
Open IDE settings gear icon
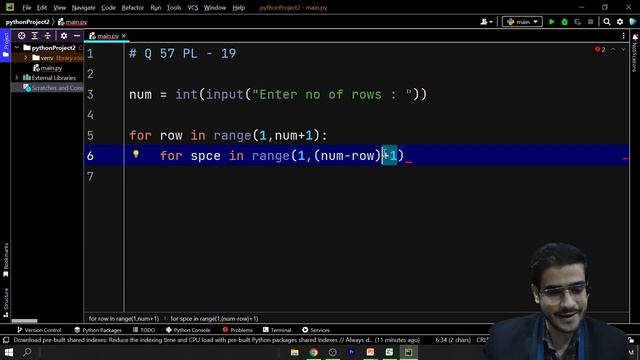click(620, 22)
